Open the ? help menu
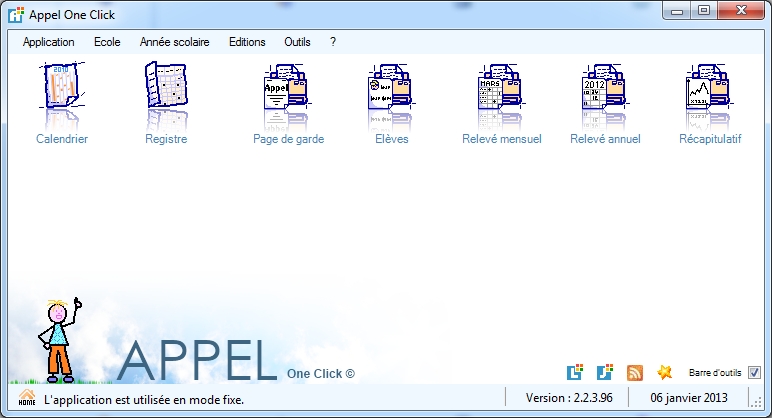This screenshot has height=418, width=772. [333, 42]
